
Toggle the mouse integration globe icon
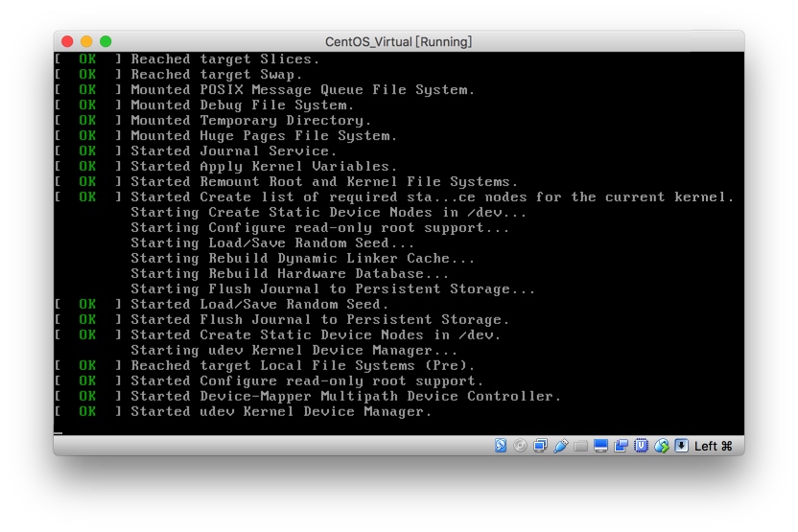tap(661, 446)
